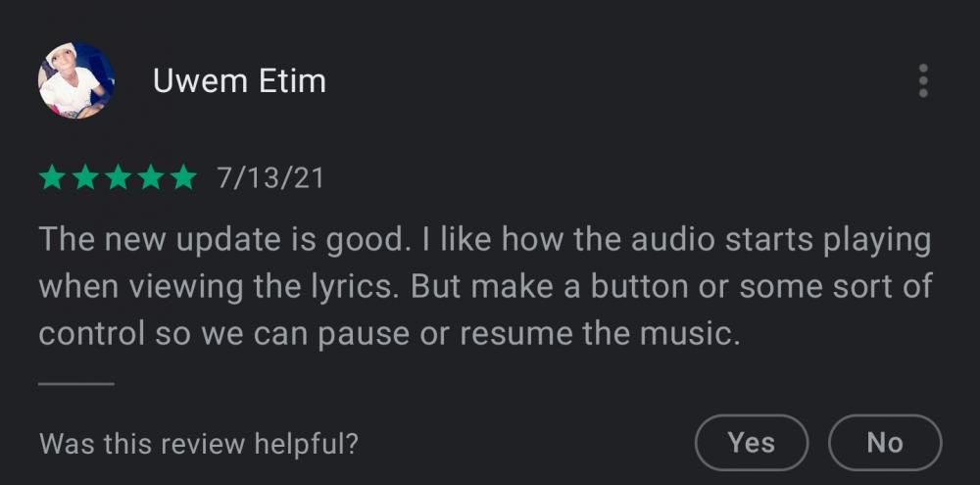Click the phrase "But make a button"
This screenshot has height=485, width=980.
[x=531, y=287]
